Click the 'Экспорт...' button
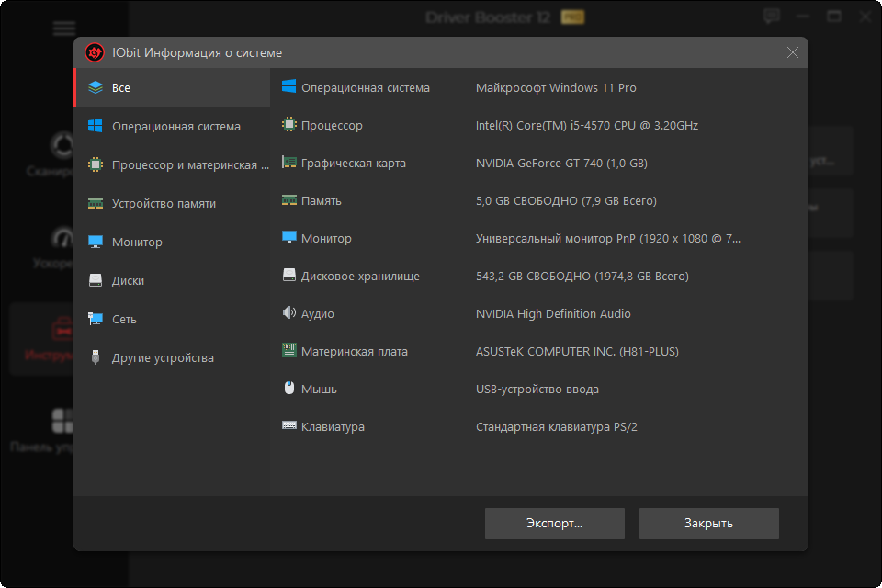The height and width of the screenshot is (588, 882). tap(555, 524)
